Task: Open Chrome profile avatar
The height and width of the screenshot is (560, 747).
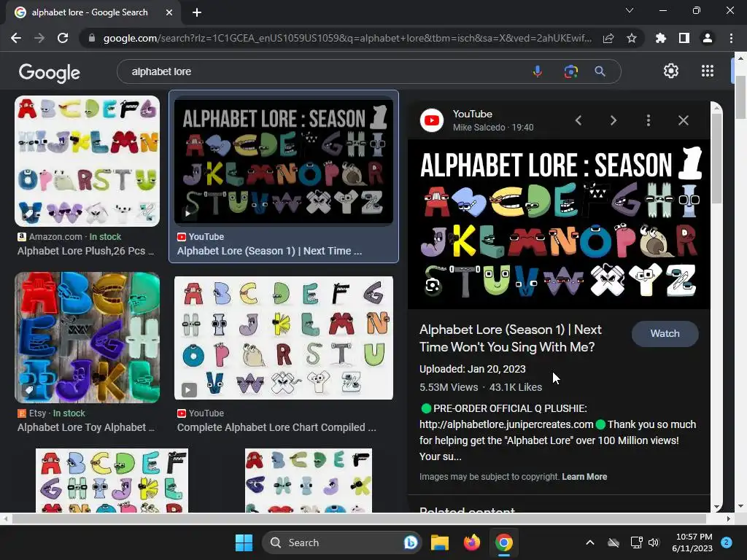Action: (708, 38)
